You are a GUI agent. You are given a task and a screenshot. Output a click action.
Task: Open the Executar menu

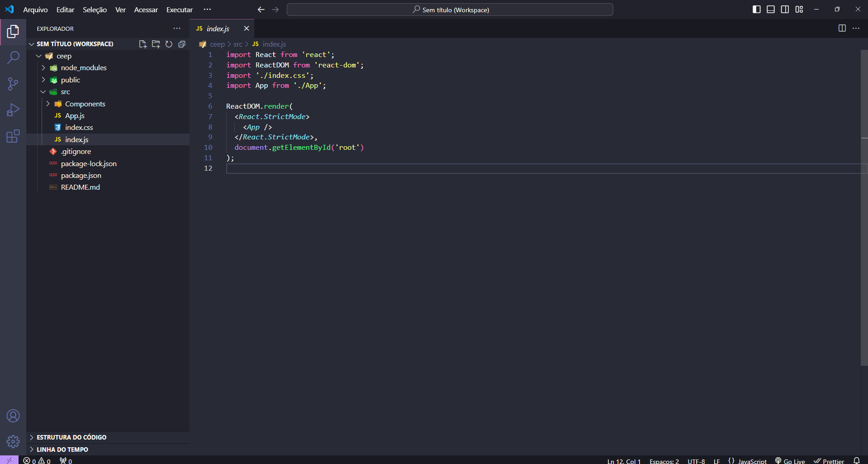[x=179, y=10]
